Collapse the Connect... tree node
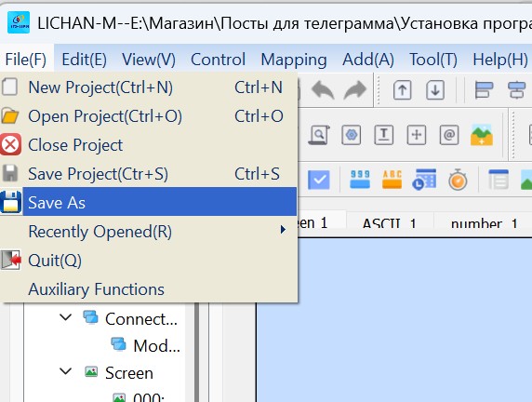 tap(65, 318)
